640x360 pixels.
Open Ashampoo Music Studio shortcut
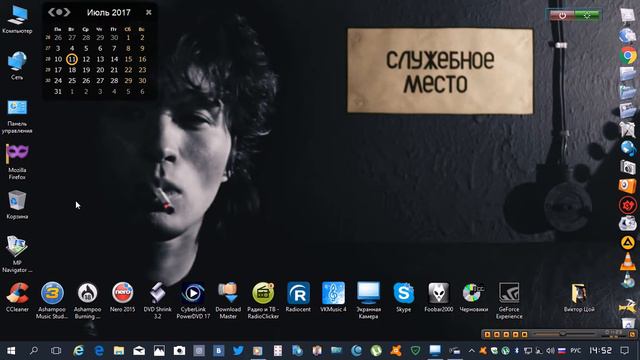(x=52, y=300)
